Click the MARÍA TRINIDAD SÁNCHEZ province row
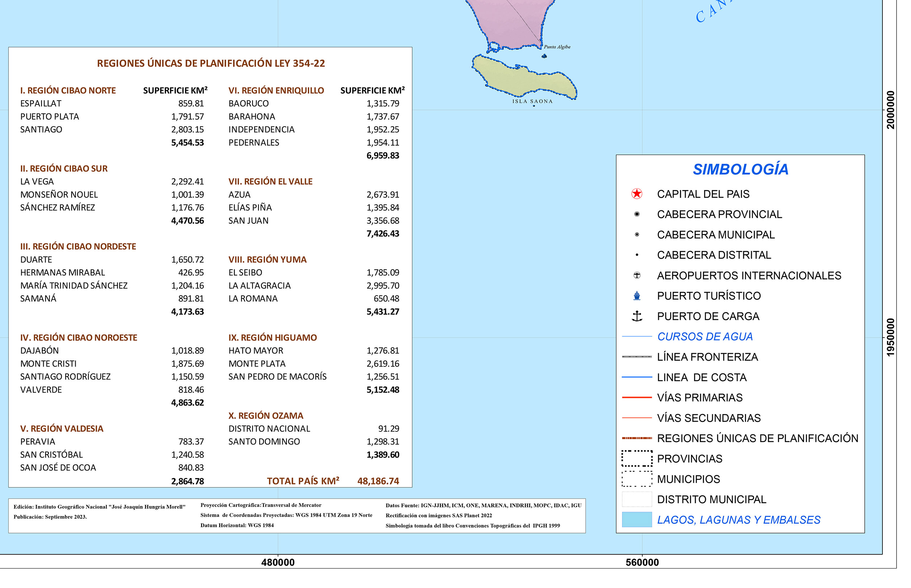 coord(112,286)
